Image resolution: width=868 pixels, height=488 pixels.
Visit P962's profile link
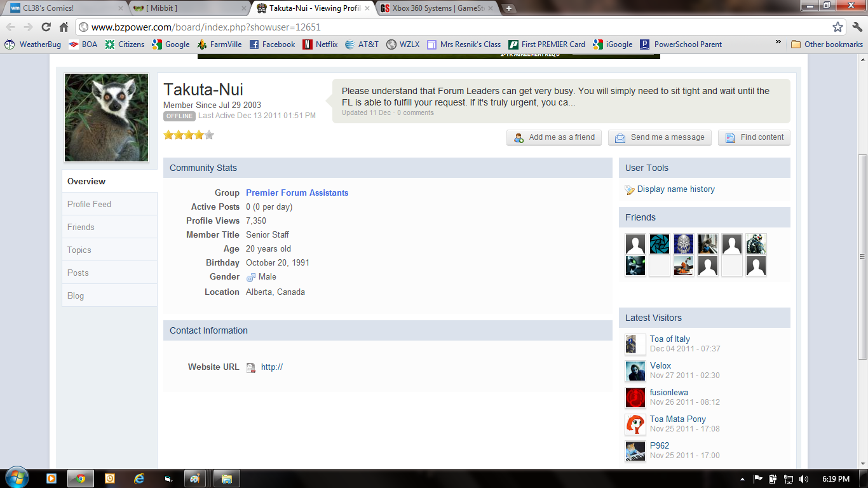click(x=660, y=445)
